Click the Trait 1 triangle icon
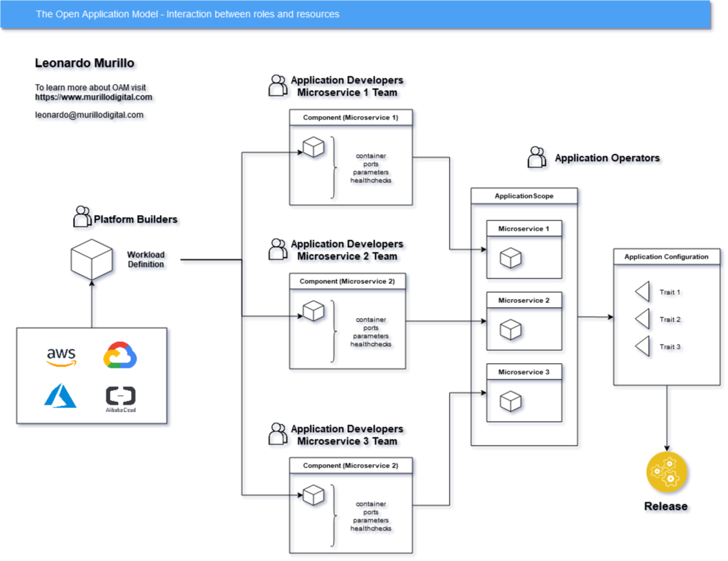The image size is (728, 561). [642, 291]
